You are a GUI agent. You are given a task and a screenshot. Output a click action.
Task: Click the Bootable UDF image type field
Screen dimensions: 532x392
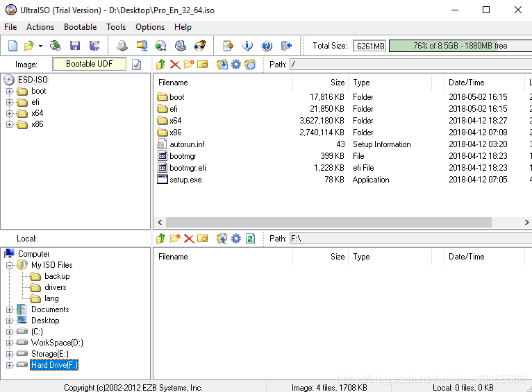pyautogui.click(x=89, y=64)
